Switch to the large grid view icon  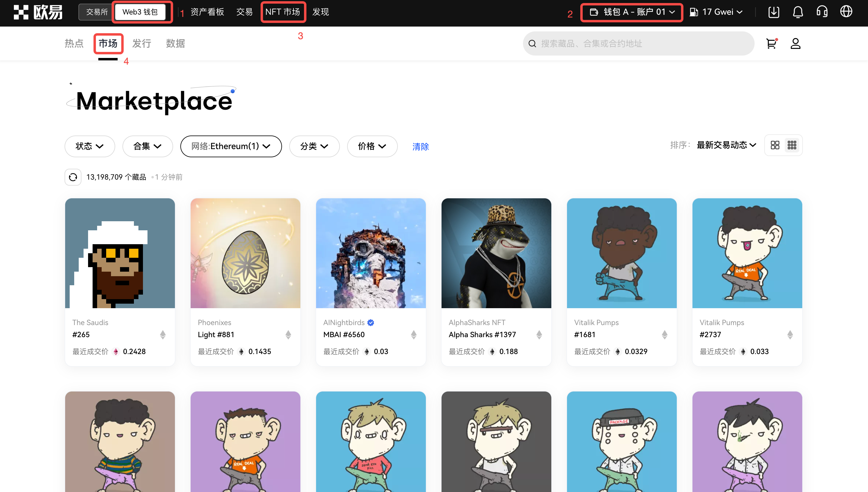775,145
